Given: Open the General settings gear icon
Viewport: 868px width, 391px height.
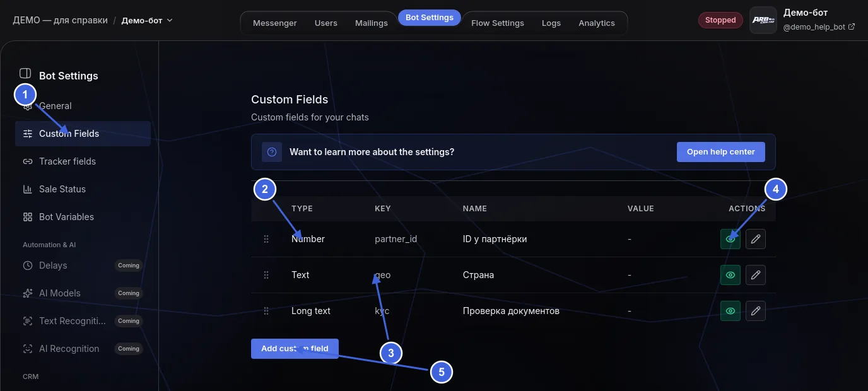Looking at the screenshot, I should point(28,106).
